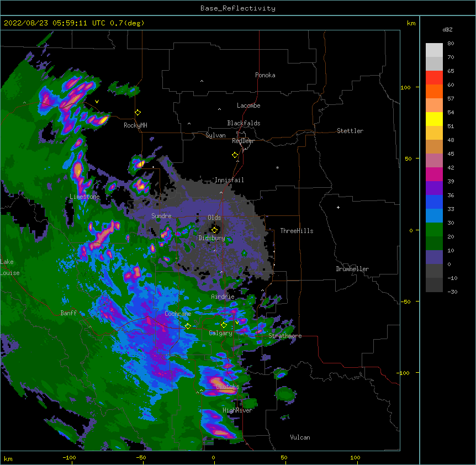
Task: Click the yellow diamond marker under Cochrane
Action: pos(188,326)
